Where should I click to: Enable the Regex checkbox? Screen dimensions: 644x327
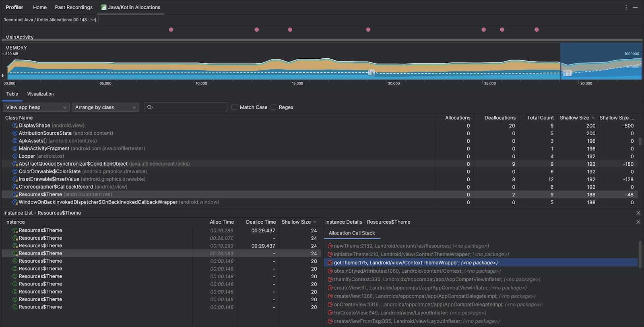(x=273, y=107)
